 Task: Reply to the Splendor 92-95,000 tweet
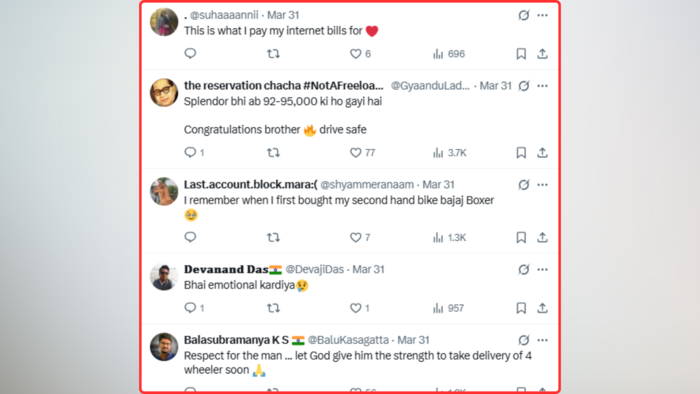coord(190,153)
